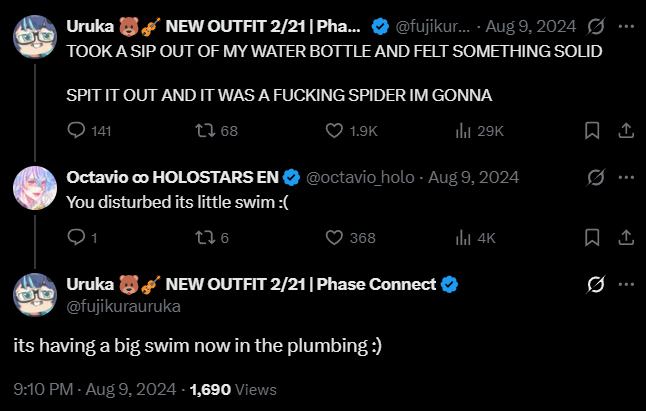Image resolution: width=646 pixels, height=411 pixels.
Task: Like Octavio's reply with 368 likes
Action: [x=335, y=237]
